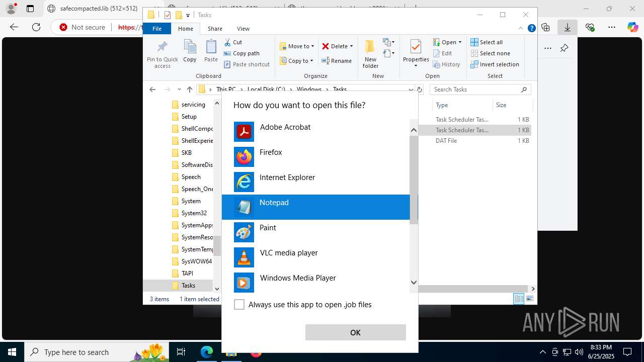Viewport: 644px width, 362px height.
Task: Open file Properties from the ribbon
Action: [x=416, y=54]
